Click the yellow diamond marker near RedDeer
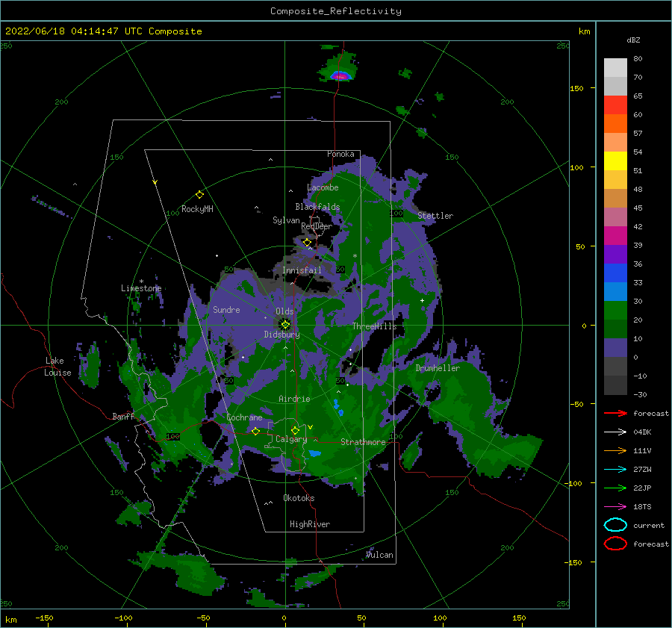The image size is (672, 628). [x=307, y=243]
